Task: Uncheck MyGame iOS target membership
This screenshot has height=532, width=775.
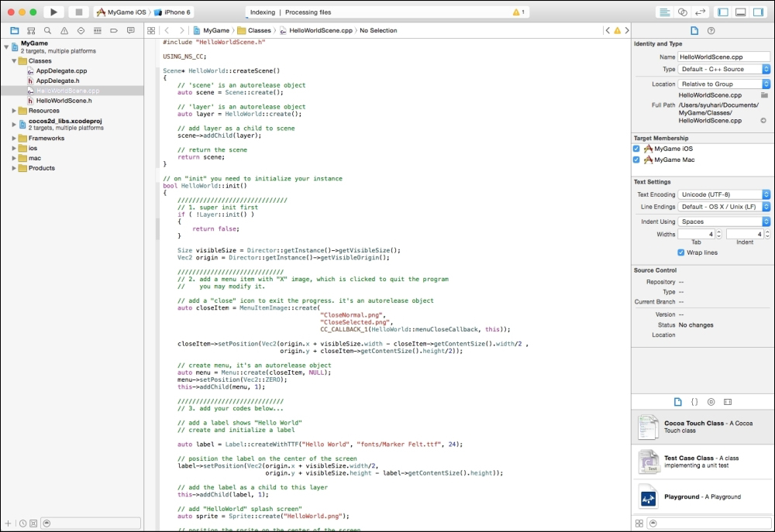Action: (637, 149)
